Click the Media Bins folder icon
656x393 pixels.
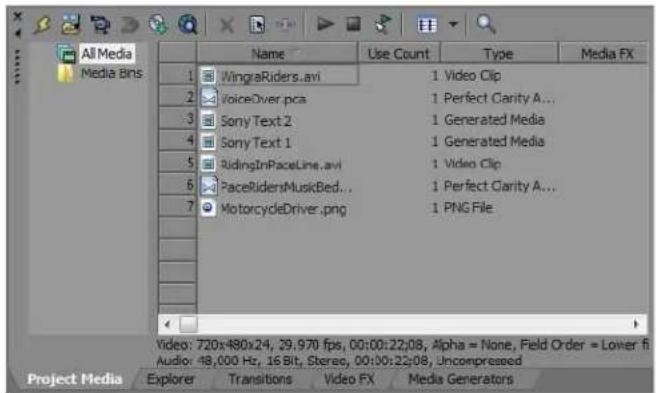65,74
